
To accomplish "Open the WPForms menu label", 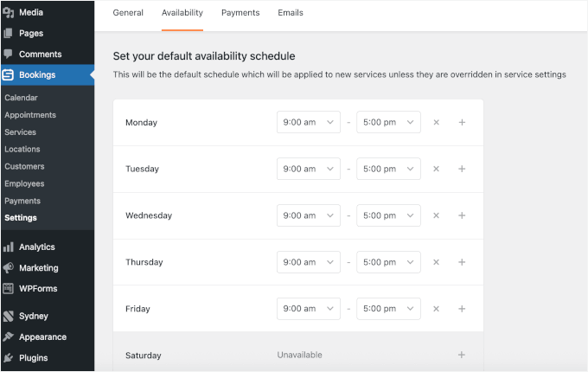I will click(x=38, y=288).
